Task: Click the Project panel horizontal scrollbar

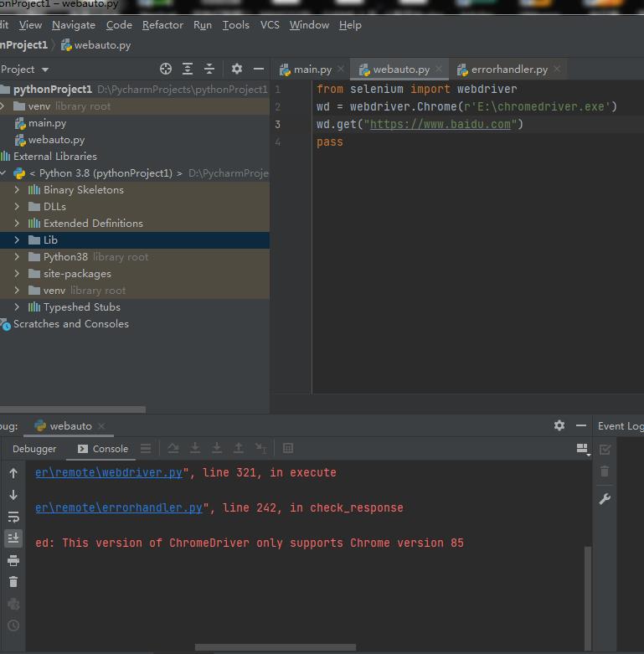Action: [73, 409]
